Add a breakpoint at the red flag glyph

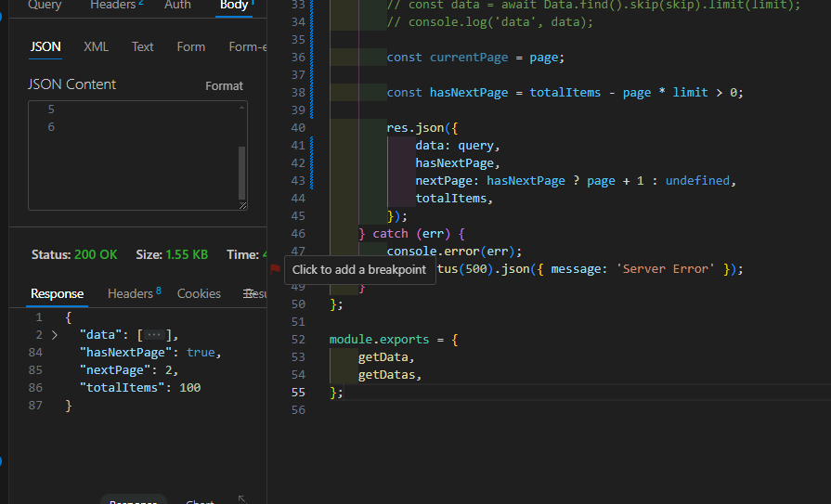[x=275, y=268]
